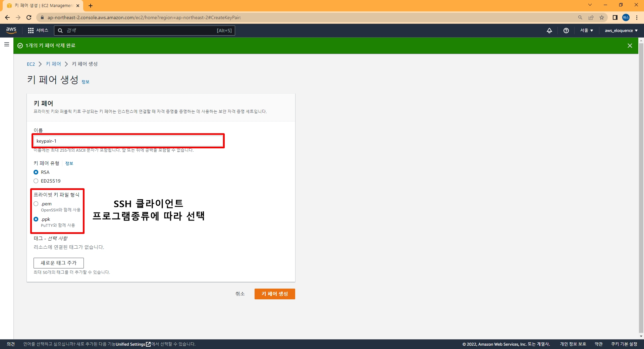Click the browser share icon
The image size is (644, 349).
coord(591,17)
